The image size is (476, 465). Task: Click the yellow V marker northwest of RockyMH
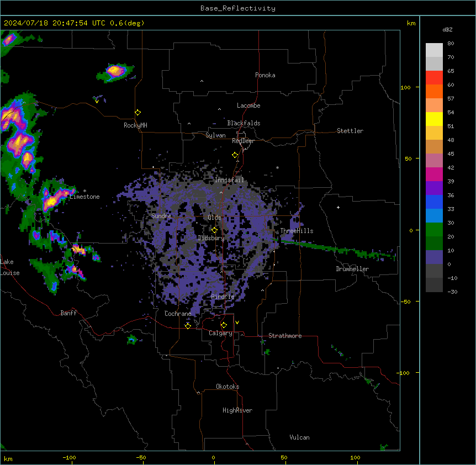point(97,102)
